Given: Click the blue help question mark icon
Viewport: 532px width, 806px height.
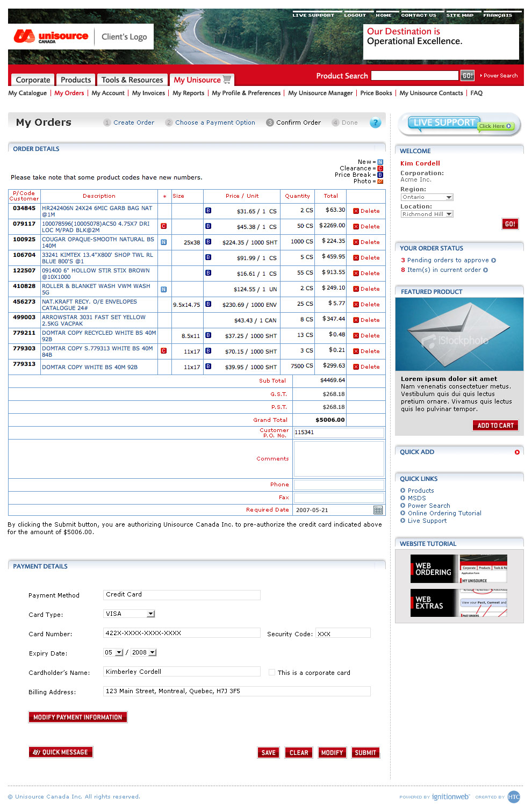Looking at the screenshot, I should (375, 123).
